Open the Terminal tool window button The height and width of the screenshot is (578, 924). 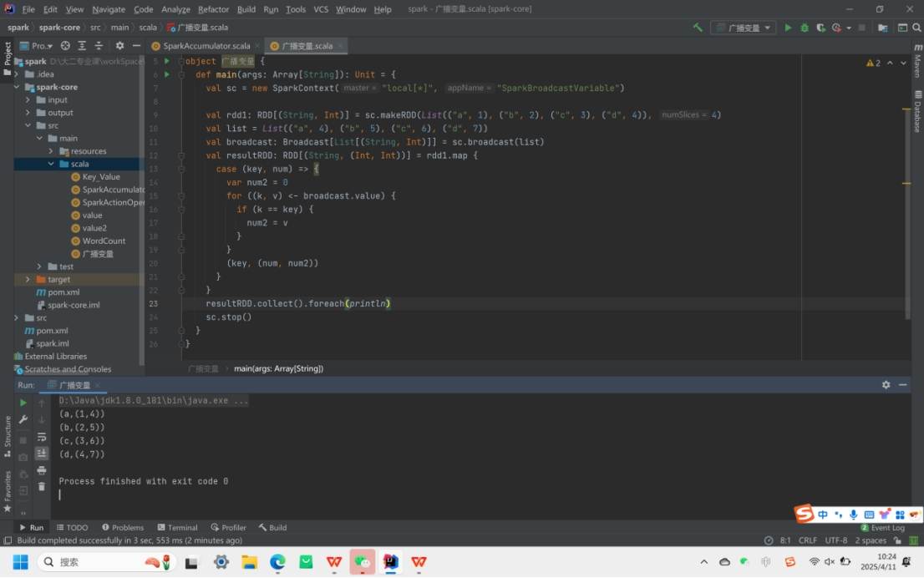click(x=177, y=527)
